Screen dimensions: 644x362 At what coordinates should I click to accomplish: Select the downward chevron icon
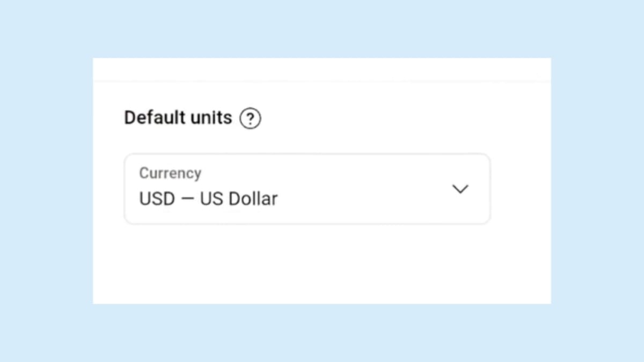[460, 189]
